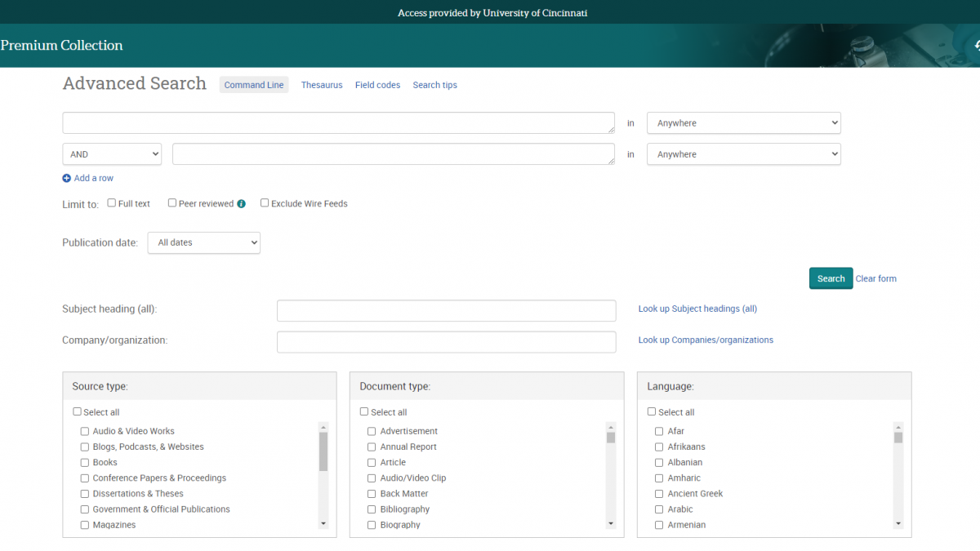Click the Subject heading (all) input field
The height and width of the screenshot is (551, 980).
coord(446,311)
